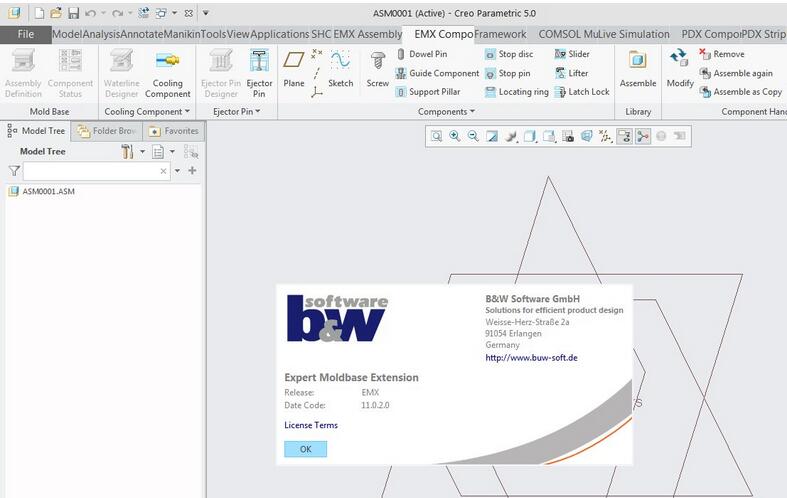The image size is (787, 498).
Task: Start a Sketch from the ribbon
Action: coord(341,69)
